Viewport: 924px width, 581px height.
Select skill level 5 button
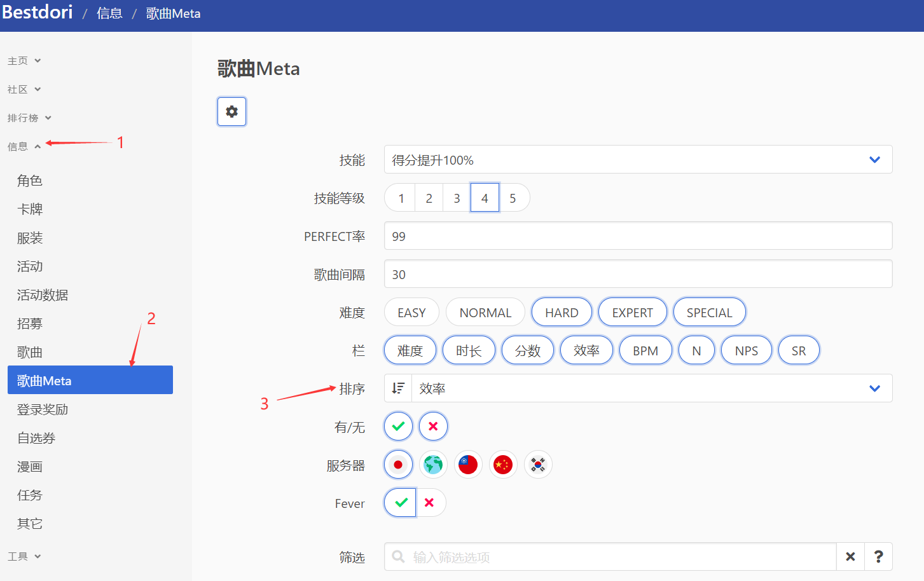click(x=514, y=197)
